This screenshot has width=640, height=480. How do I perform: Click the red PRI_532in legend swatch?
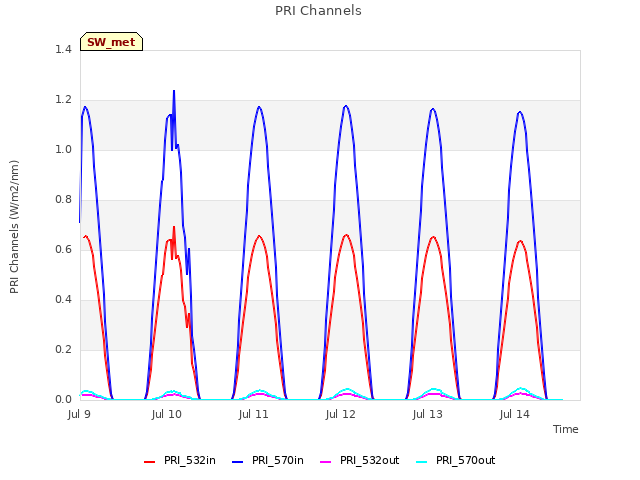click(150, 462)
